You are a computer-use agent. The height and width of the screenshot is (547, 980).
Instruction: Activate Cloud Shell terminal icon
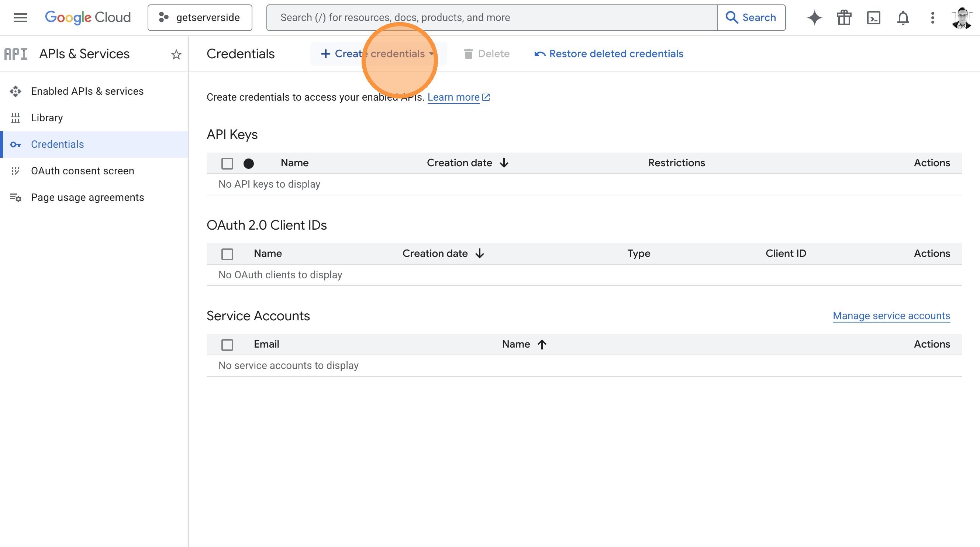[x=873, y=17]
